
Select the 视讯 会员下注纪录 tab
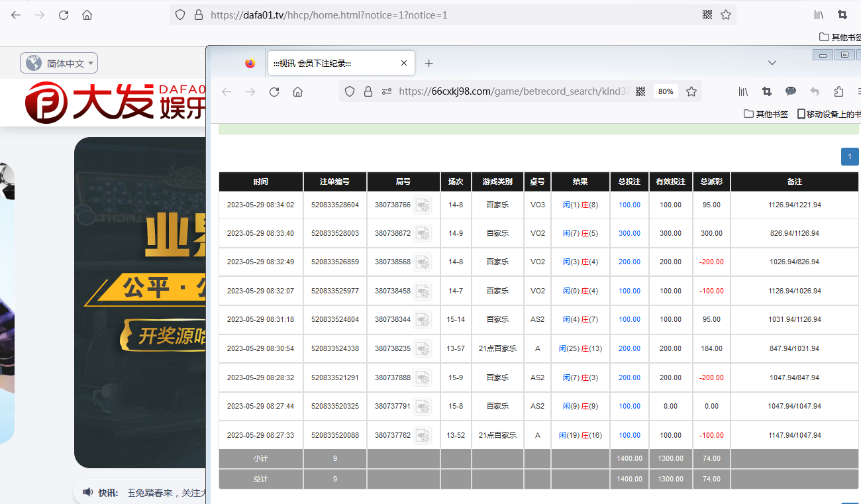340,63
